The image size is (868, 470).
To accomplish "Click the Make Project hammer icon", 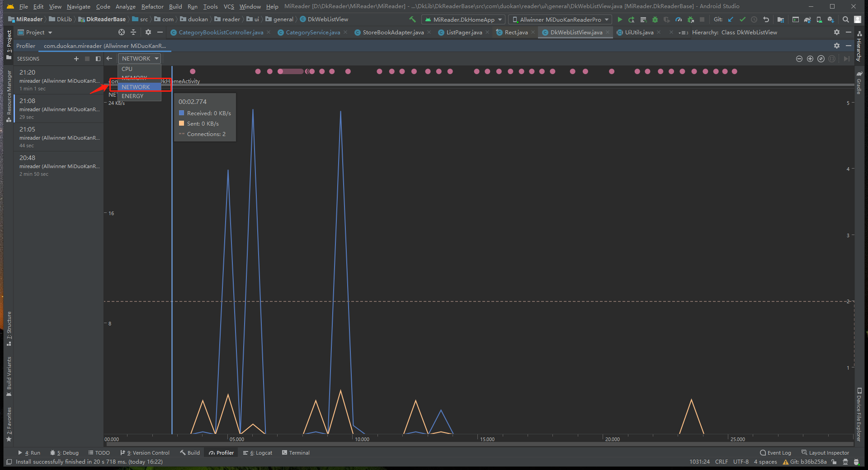I will [x=412, y=19].
